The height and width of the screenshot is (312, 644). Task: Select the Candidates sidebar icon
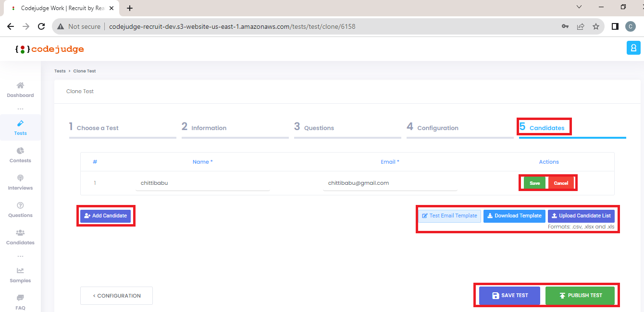(20, 237)
